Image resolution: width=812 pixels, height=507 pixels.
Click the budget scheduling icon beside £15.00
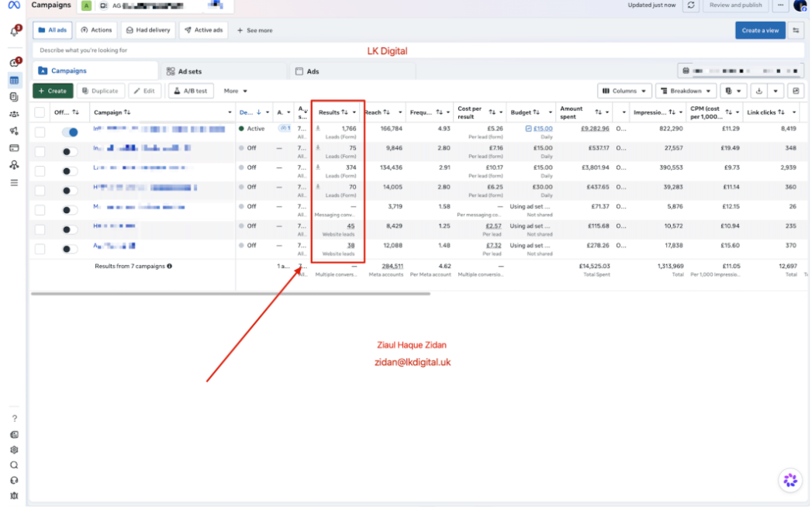coord(528,129)
